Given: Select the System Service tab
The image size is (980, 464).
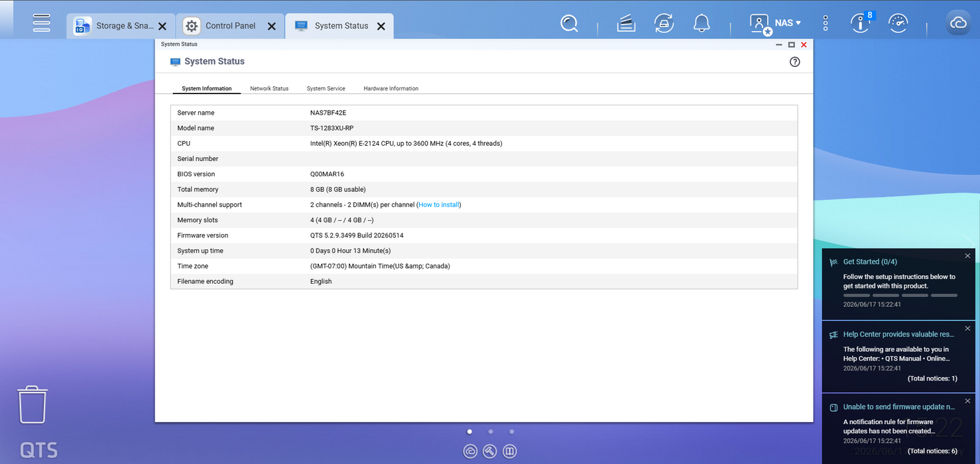Looking at the screenshot, I should pyautogui.click(x=326, y=88).
